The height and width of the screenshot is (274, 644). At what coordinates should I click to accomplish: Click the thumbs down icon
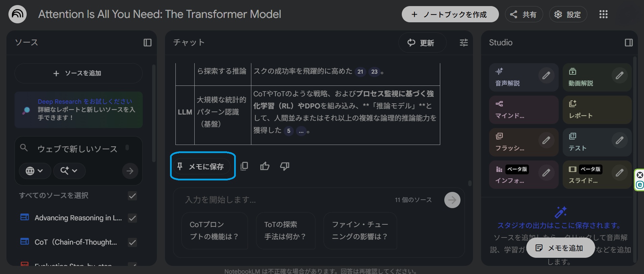[285, 166]
